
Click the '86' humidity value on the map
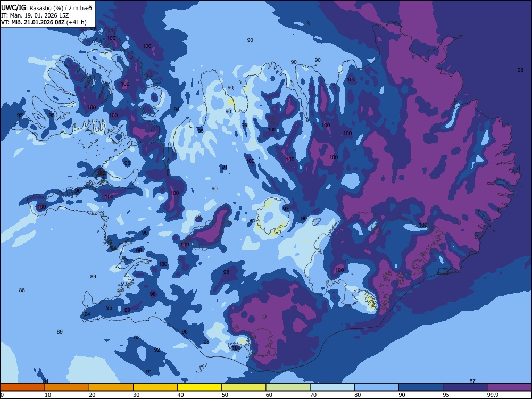tap(22, 290)
